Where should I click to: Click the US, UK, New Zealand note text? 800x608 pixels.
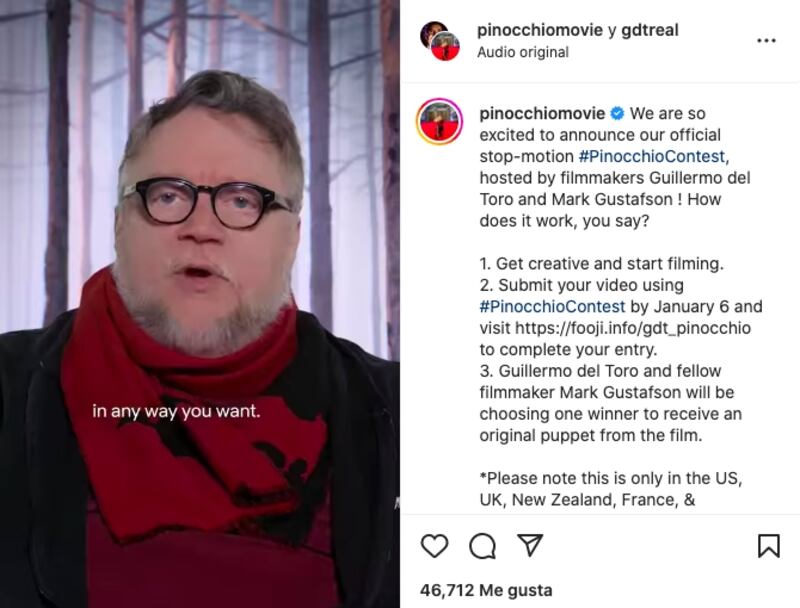611,489
